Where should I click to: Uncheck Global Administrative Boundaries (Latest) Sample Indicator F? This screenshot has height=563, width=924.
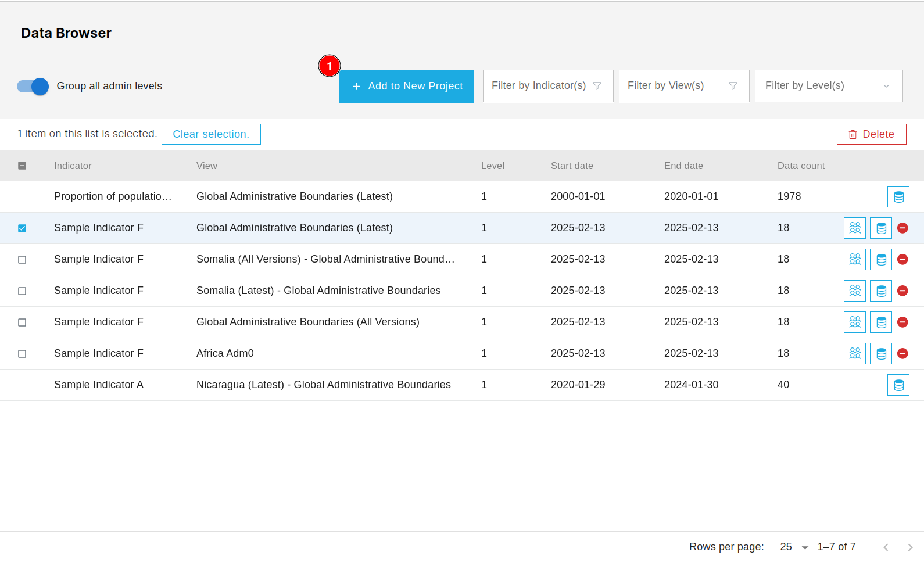pos(22,228)
